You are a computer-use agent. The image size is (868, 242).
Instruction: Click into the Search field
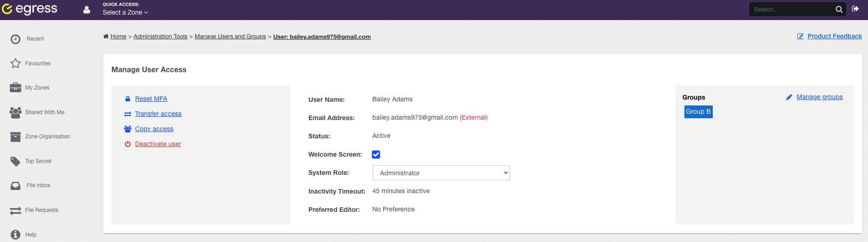point(792,9)
